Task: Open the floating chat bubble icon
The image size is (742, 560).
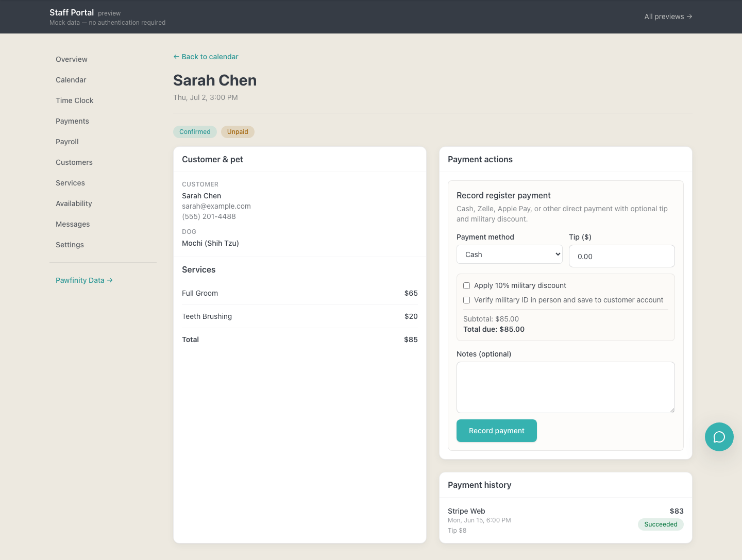Action: pyautogui.click(x=719, y=437)
